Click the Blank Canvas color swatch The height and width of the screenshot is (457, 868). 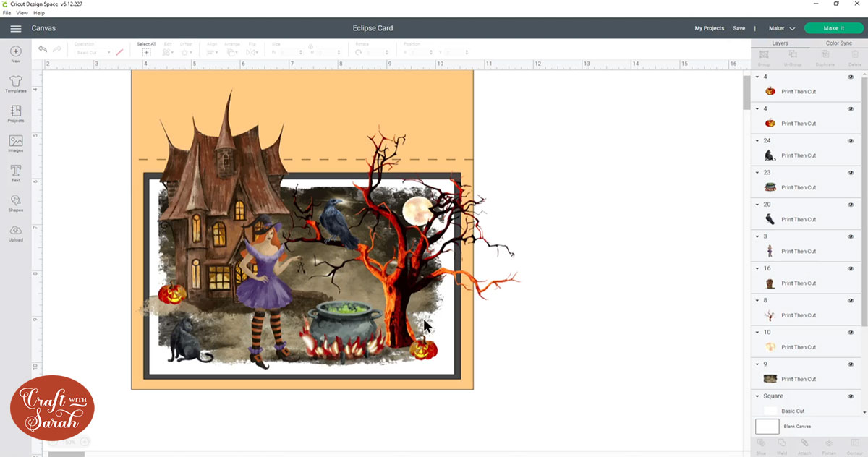coord(767,427)
